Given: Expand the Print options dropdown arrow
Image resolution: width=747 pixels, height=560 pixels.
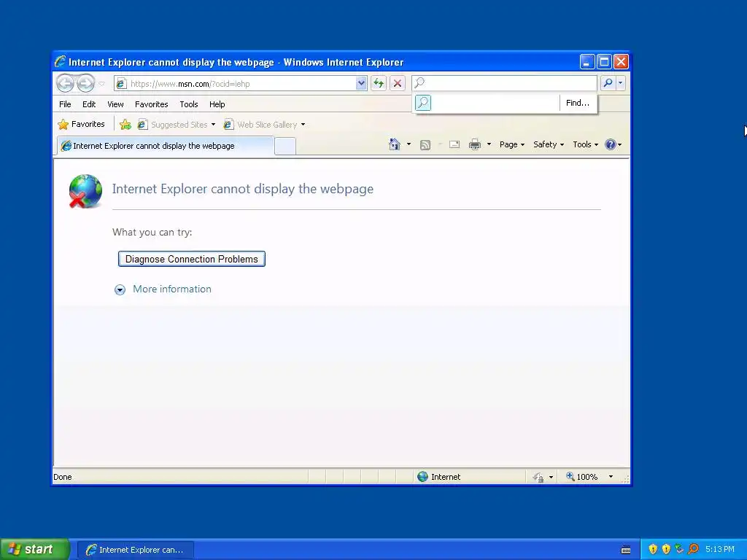Looking at the screenshot, I should 489,144.
